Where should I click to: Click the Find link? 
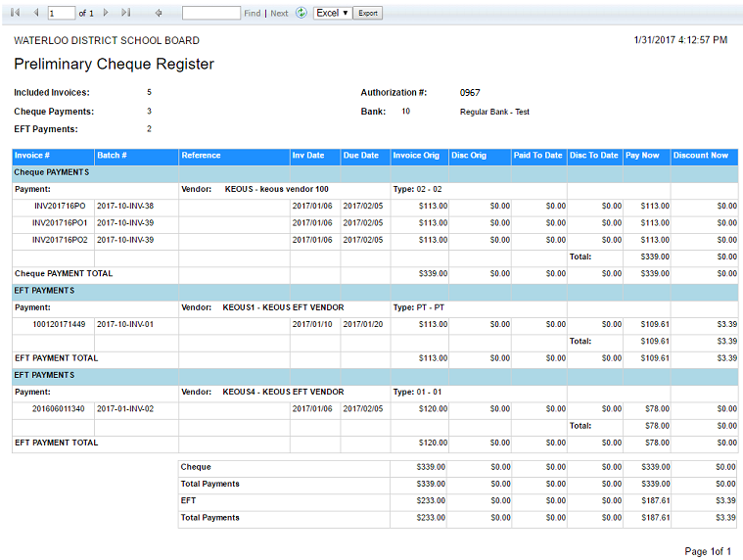click(x=252, y=14)
